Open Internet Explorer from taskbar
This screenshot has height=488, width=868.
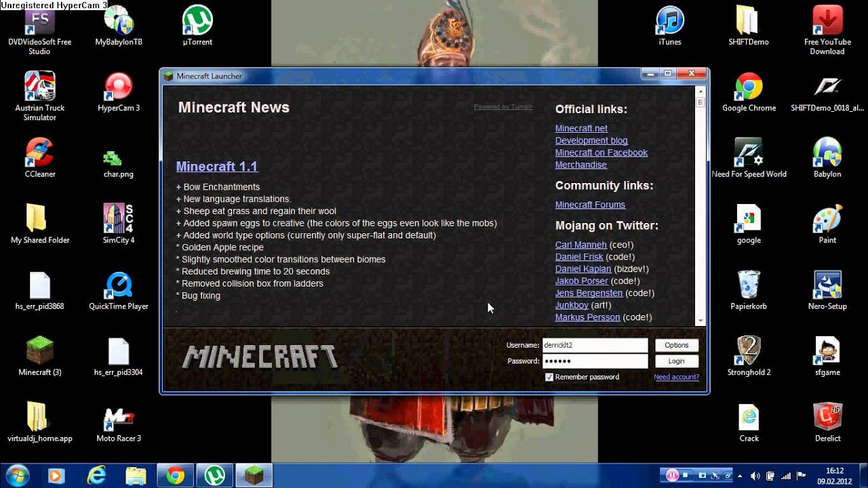[96, 476]
